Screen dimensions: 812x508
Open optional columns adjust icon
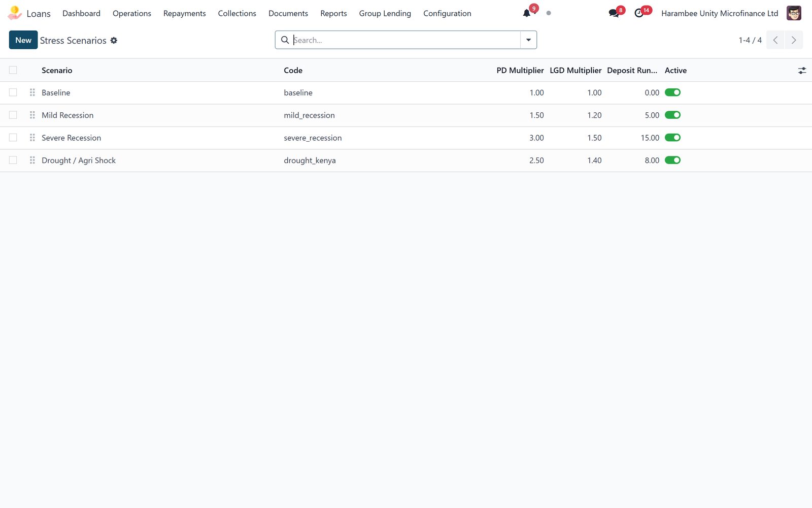pos(802,71)
